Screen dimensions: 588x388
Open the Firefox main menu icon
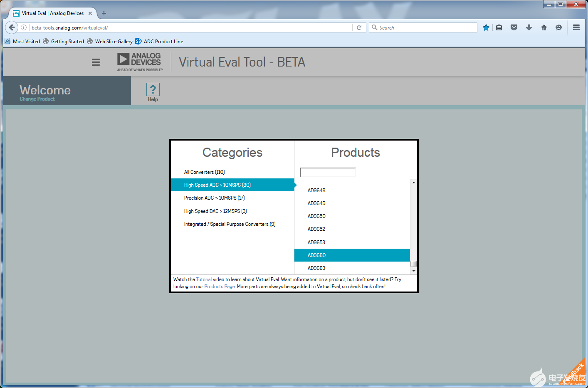[576, 27]
